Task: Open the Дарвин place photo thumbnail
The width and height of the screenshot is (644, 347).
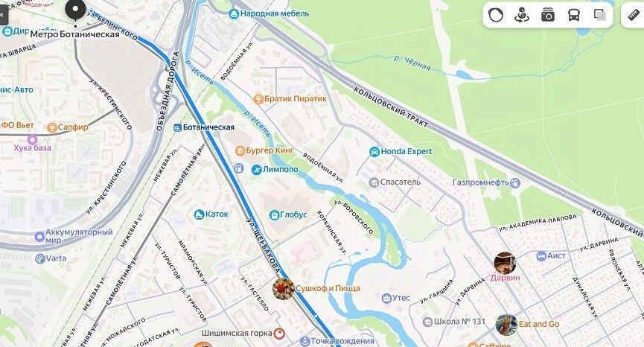Action: (x=505, y=263)
